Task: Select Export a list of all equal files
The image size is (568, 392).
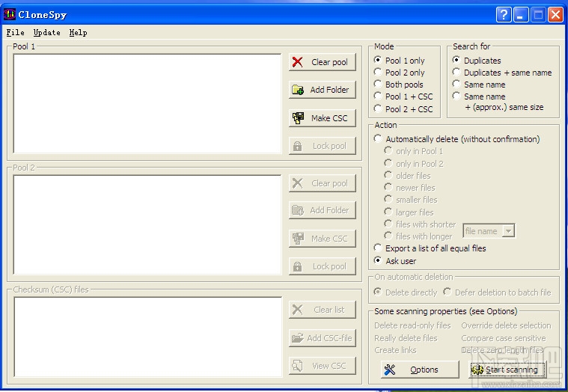Action: pos(430,248)
